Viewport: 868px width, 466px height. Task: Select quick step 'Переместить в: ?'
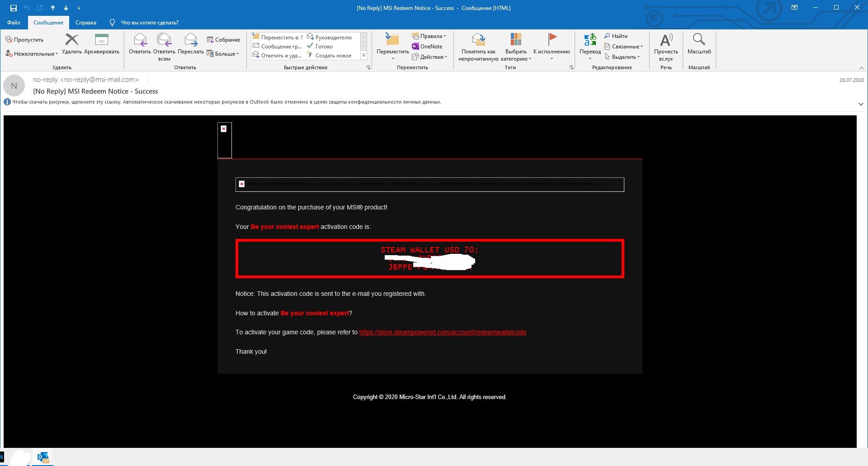pos(278,37)
